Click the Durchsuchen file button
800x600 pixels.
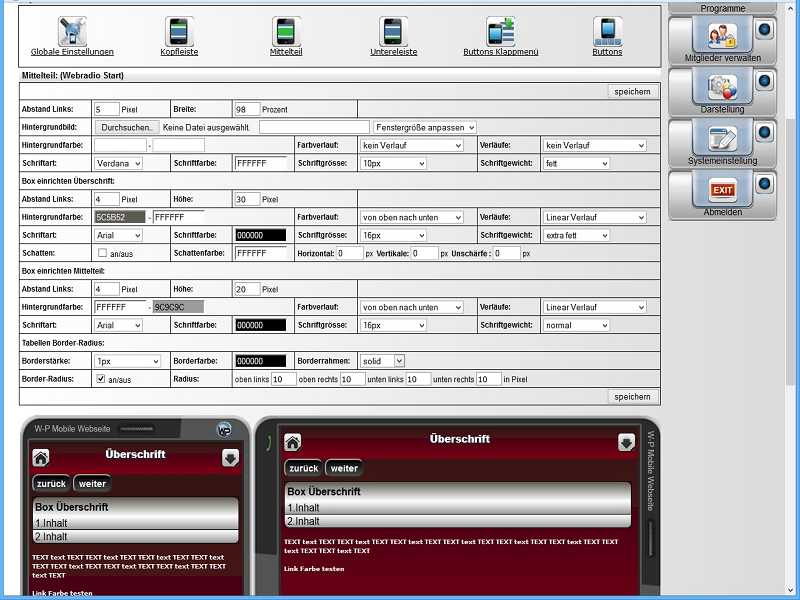pyautogui.click(x=127, y=127)
